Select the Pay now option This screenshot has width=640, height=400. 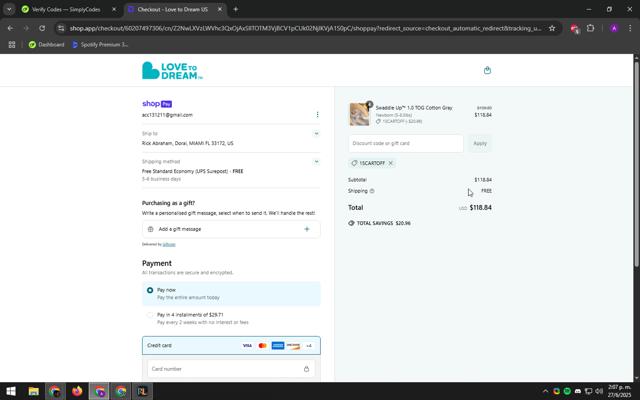click(x=231, y=294)
